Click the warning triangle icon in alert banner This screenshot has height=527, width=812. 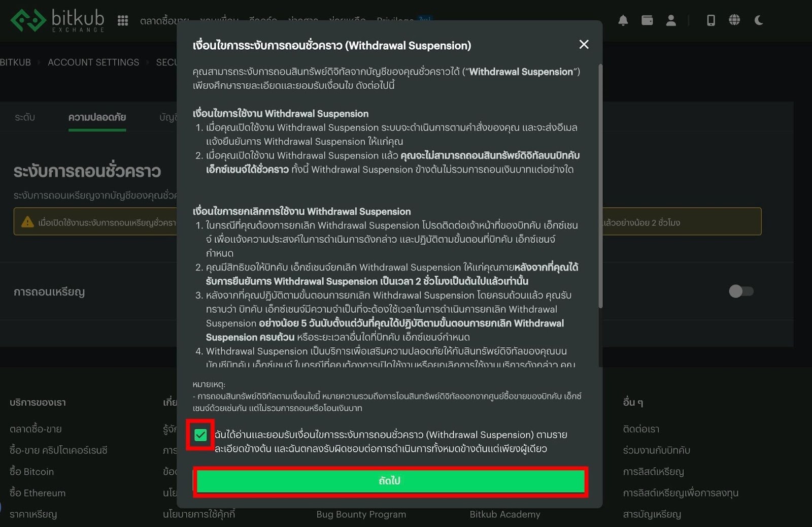pos(27,222)
